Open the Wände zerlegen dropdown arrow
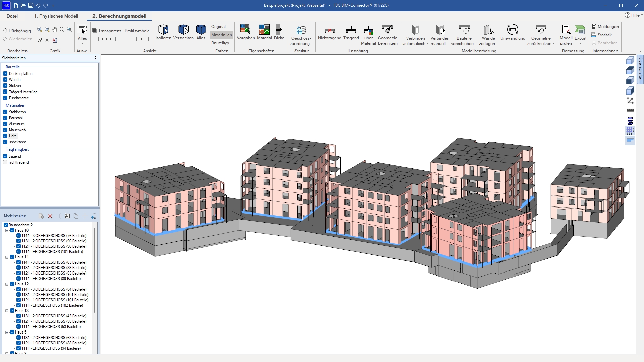The height and width of the screenshot is (362, 644). (x=497, y=44)
